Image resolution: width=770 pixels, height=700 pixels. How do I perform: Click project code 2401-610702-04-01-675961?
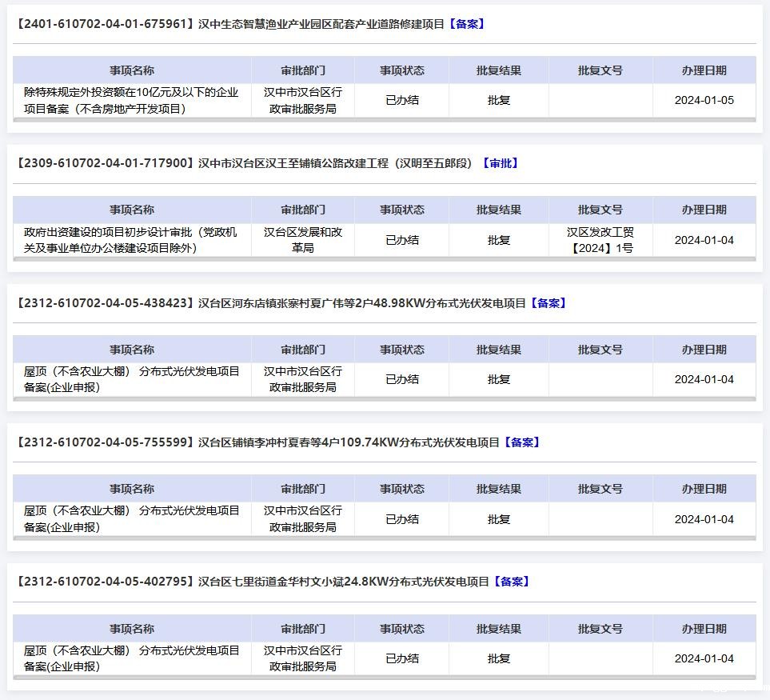(106, 24)
